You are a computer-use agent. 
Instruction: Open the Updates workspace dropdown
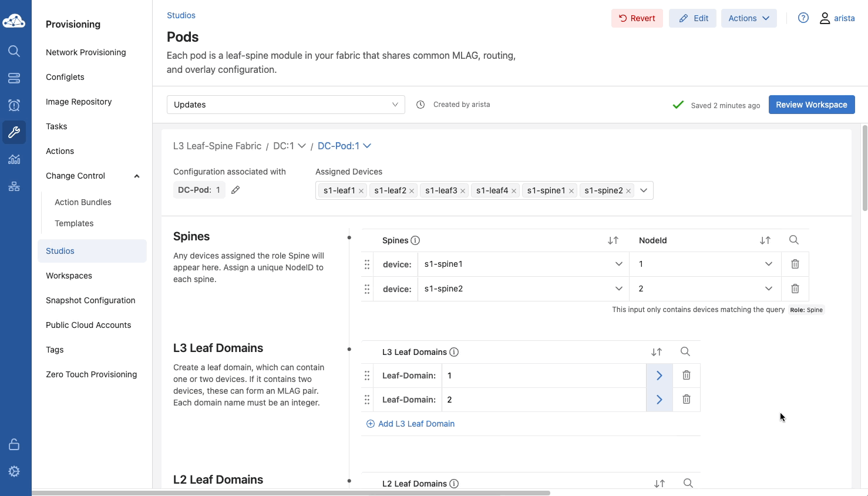pyautogui.click(x=285, y=105)
